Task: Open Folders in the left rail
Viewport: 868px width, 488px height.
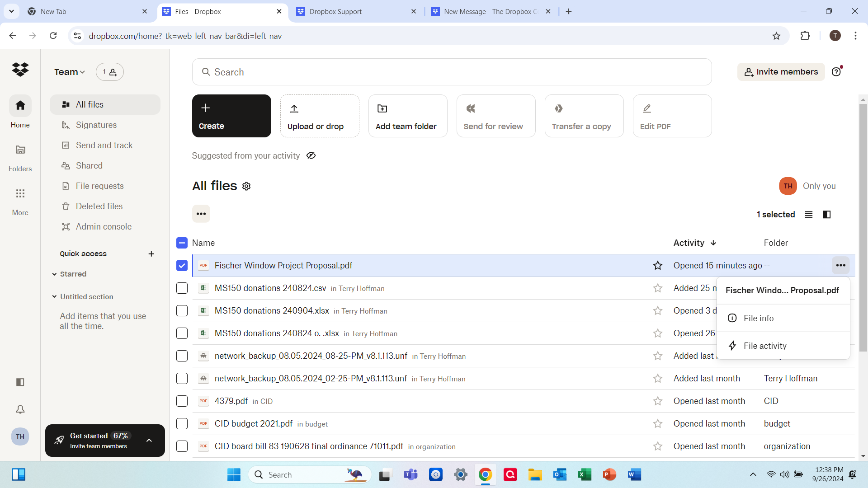Action: (20, 157)
